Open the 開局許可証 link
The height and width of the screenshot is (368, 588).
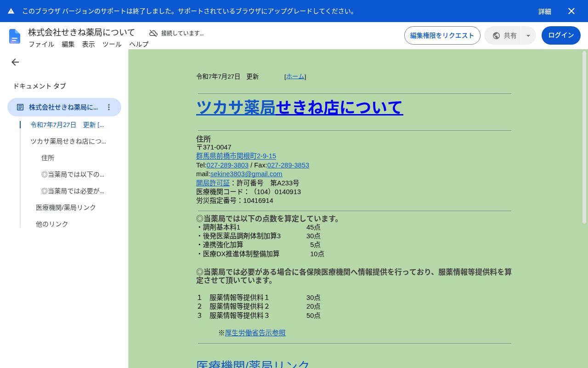pyautogui.click(x=213, y=183)
